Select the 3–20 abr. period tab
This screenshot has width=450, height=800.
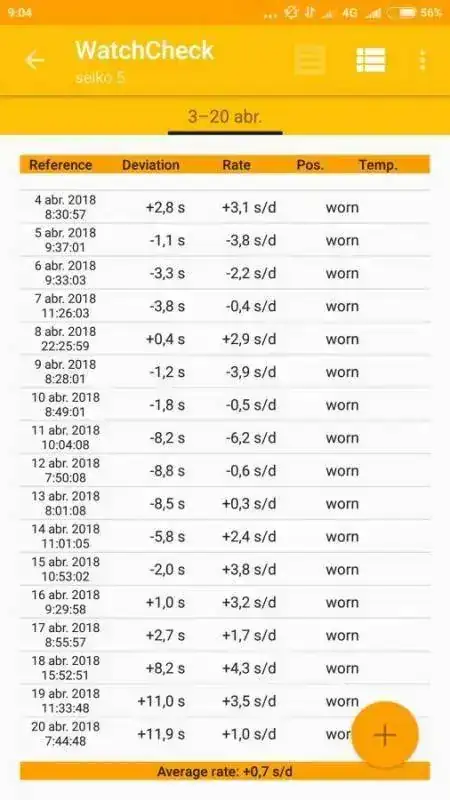tap(225, 117)
